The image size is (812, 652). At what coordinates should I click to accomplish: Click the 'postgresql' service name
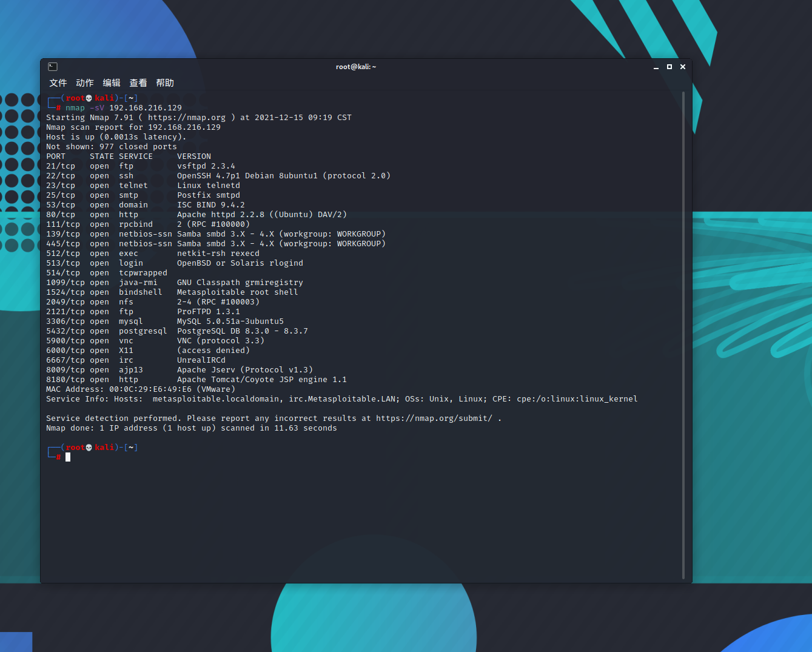(143, 331)
